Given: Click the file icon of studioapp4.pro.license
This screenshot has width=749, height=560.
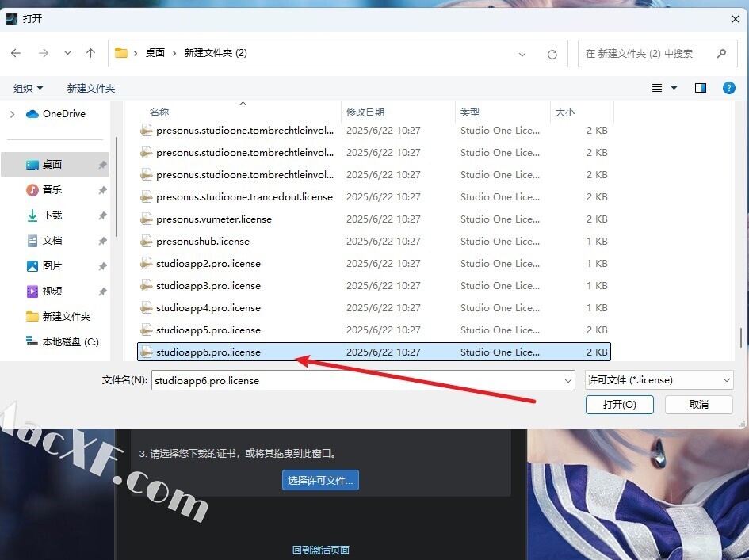Looking at the screenshot, I should (x=146, y=308).
